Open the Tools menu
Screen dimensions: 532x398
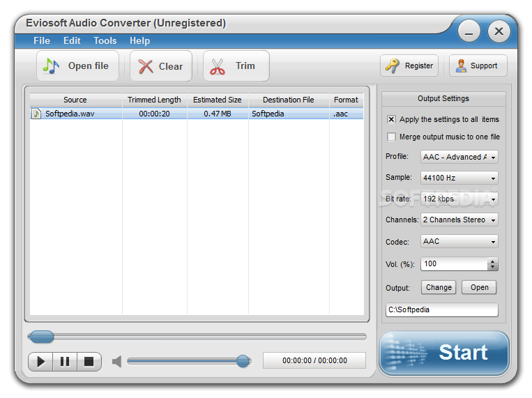click(105, 40)
